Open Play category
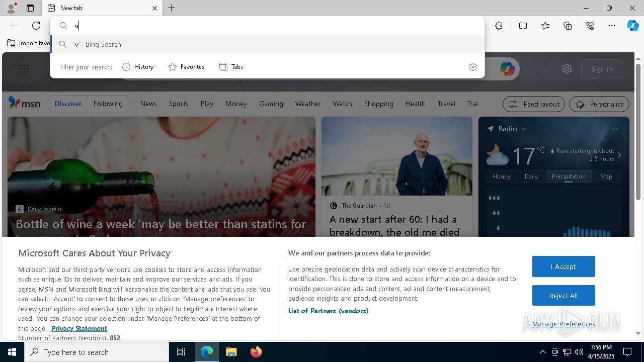Viewport: 644px width, 362px height. pos(207,104)
